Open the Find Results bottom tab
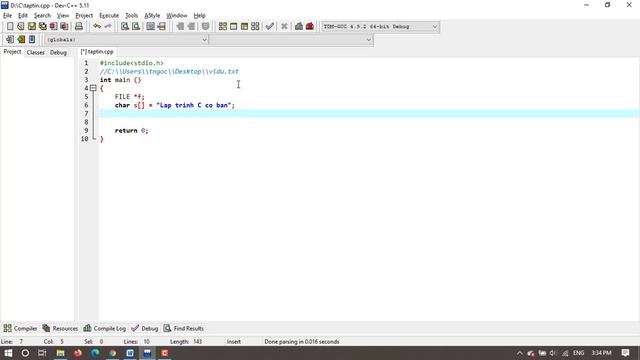 184,328
